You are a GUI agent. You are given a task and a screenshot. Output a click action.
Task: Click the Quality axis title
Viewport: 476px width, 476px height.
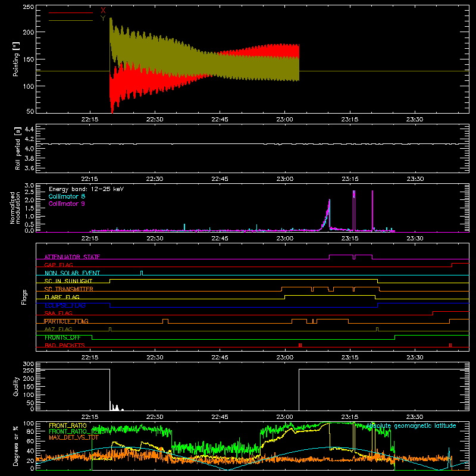16,386
